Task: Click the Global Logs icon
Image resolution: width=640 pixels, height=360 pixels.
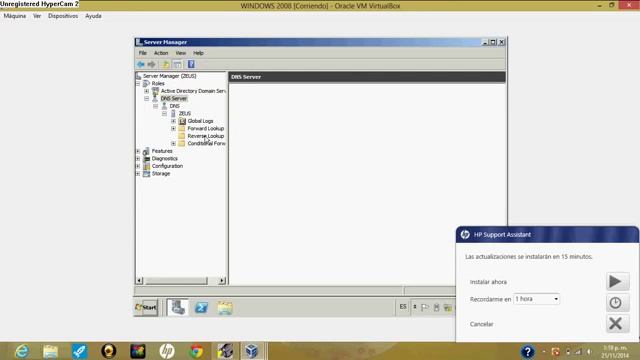Action: (182, 121)
